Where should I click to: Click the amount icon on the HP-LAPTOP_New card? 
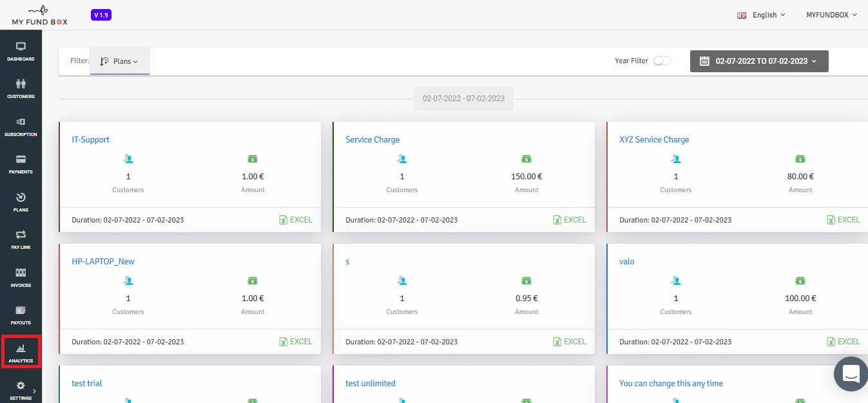tap(253, 280)
